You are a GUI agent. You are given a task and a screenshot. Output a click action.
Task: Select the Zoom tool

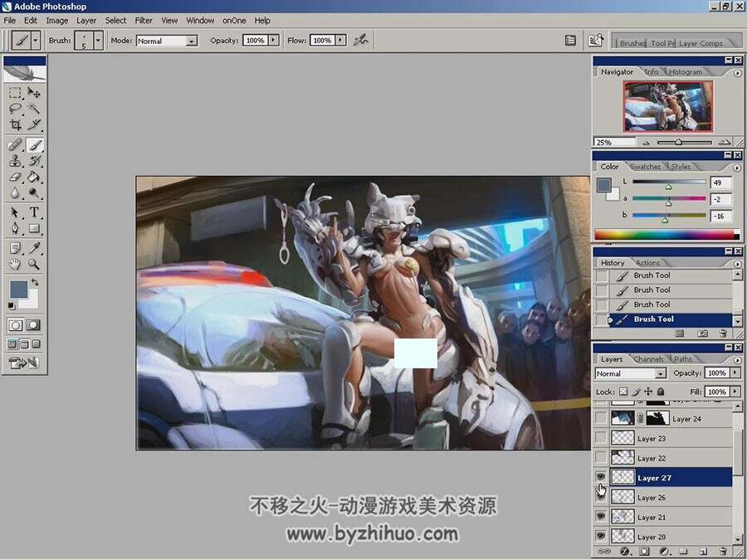pyautogui.click(x=33, y=264)
